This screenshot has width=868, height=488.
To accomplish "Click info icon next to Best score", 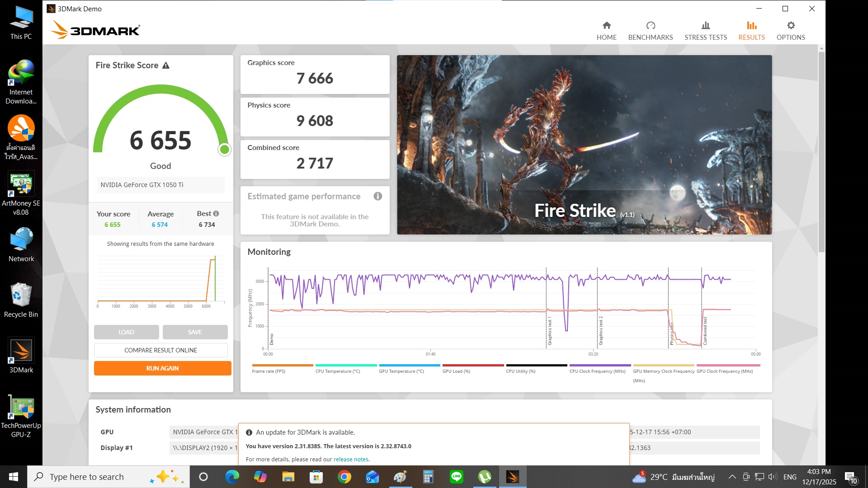I will coord(216,214).
